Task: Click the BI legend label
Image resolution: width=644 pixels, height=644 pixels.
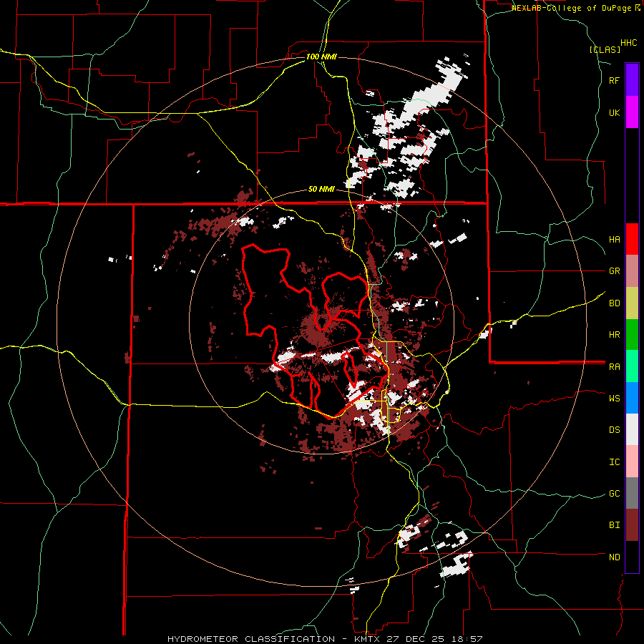Action: pyautogui.click(x=615, y=525)
